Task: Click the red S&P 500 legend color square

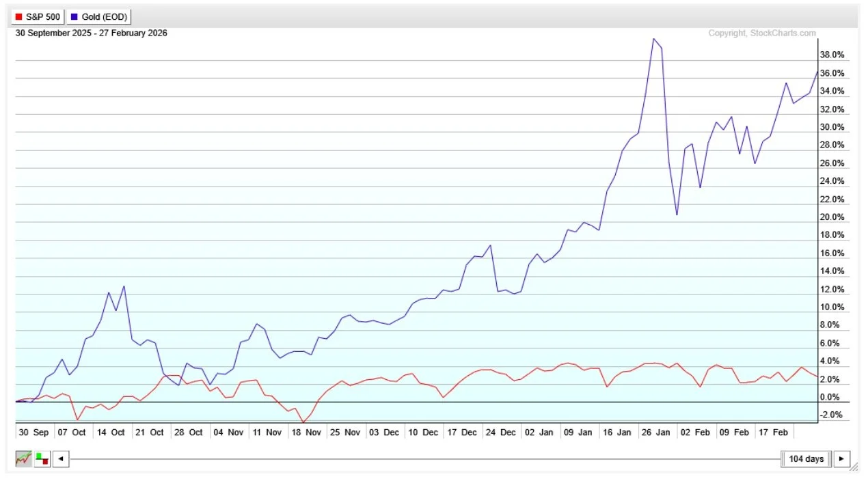Action: pos(18,16)
